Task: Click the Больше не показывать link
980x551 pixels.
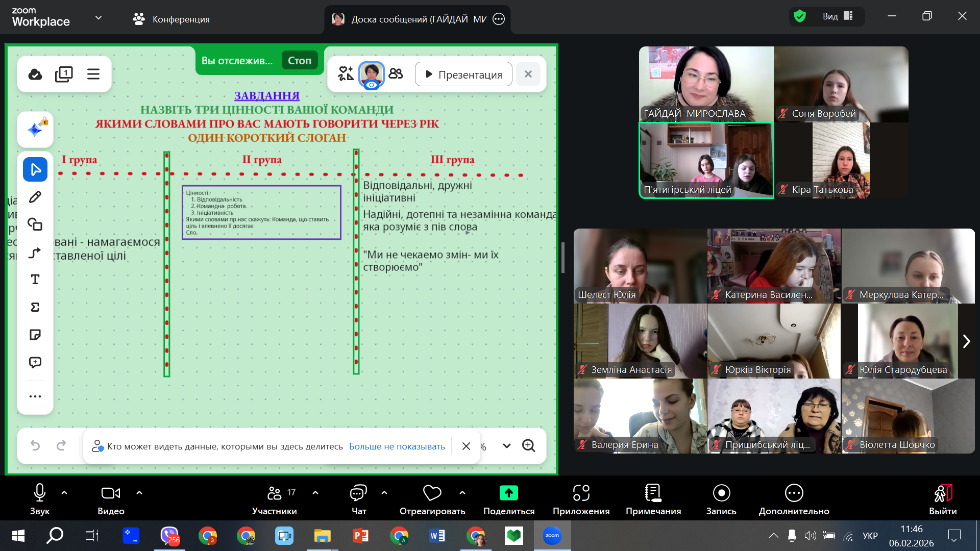Action: point(397,446)
